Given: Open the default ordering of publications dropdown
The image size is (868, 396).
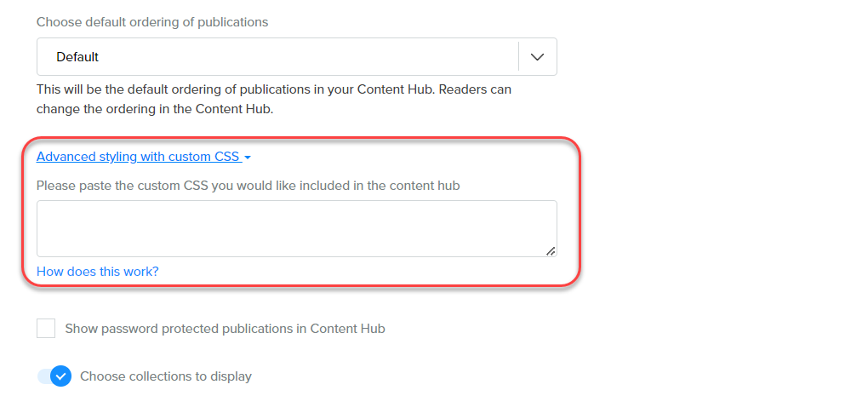Looking at the screenshot, I should coord(296,57).
